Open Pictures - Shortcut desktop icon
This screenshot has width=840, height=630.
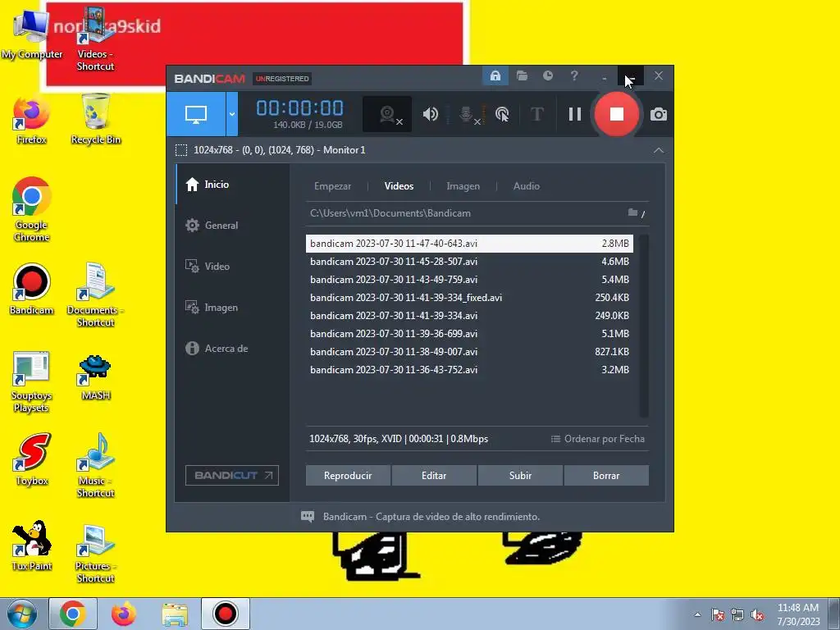tap(95, 554)
